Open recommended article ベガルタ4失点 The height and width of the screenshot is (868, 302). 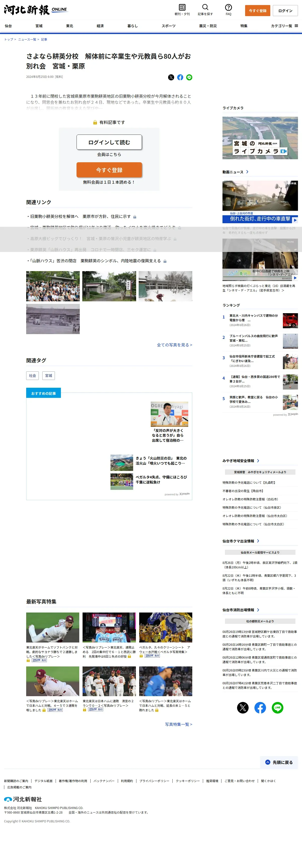tap(149, 481)
